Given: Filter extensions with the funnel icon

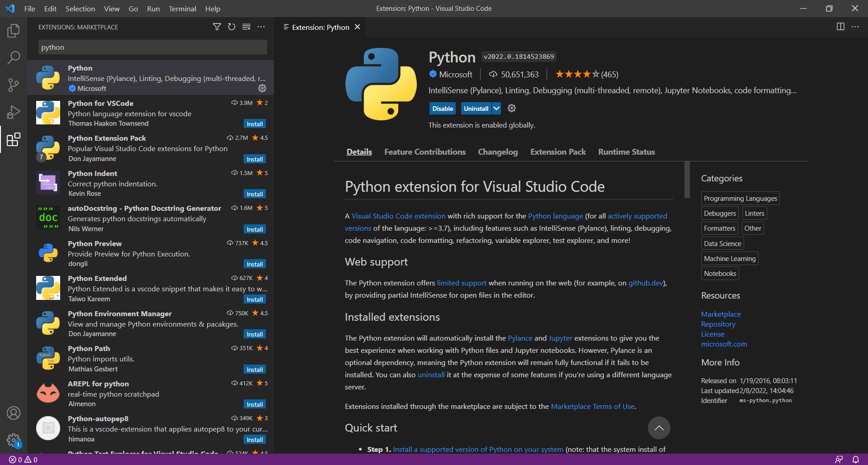Looking at the screenshot, I should tap(217, 27).
